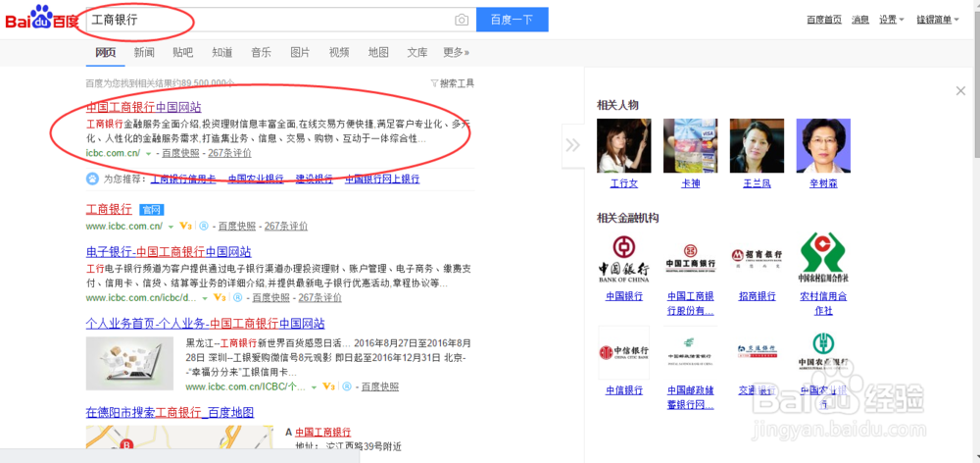Switch to the 图片 tab
The height and width of the screenshot is (463, 980).
tap(300, 53)
